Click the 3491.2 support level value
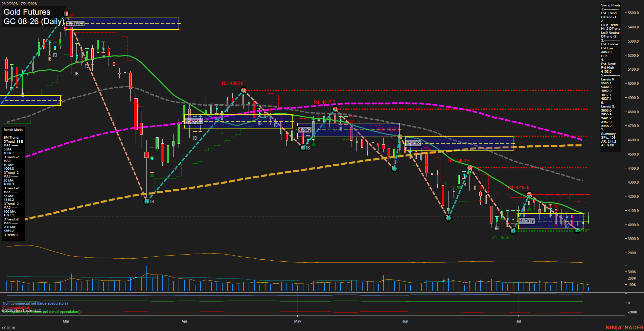 (x=606, y=118)
